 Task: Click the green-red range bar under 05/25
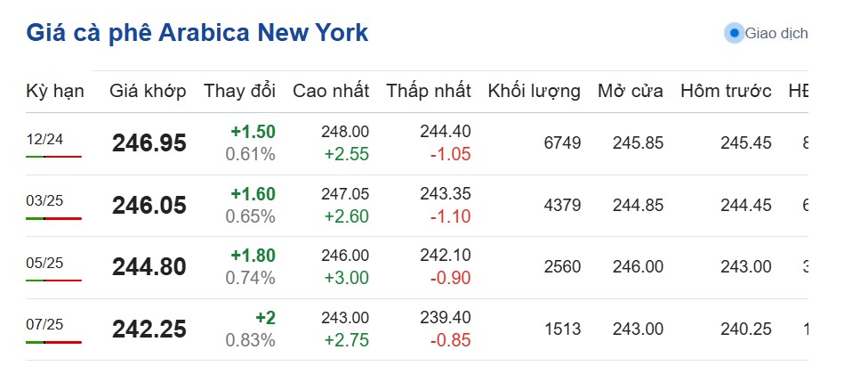click(53, 281)
